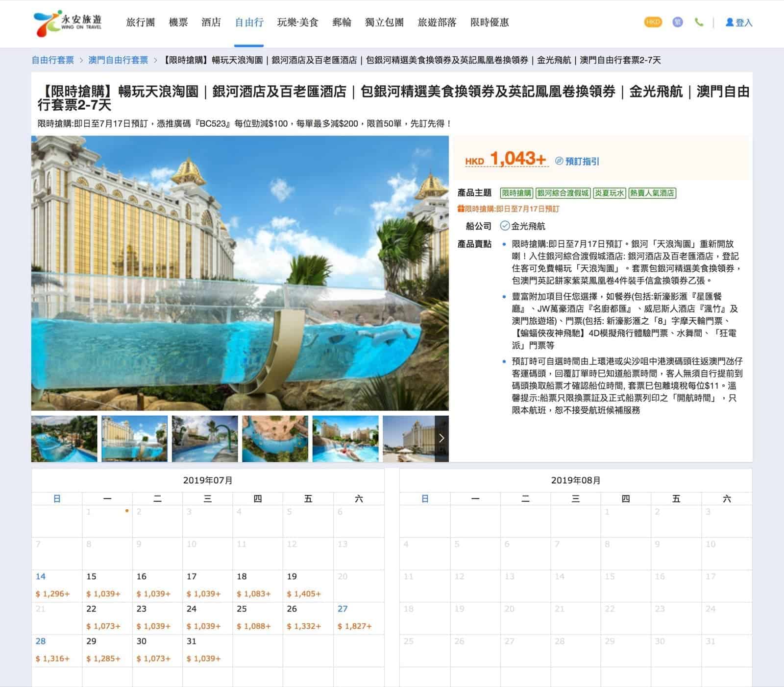Click the large Skytop wave pool photo
This screenshot has height=687, width=784.
tap(240, 273)
